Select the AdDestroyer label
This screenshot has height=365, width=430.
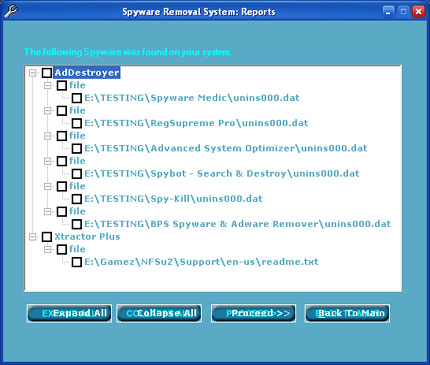87,73
